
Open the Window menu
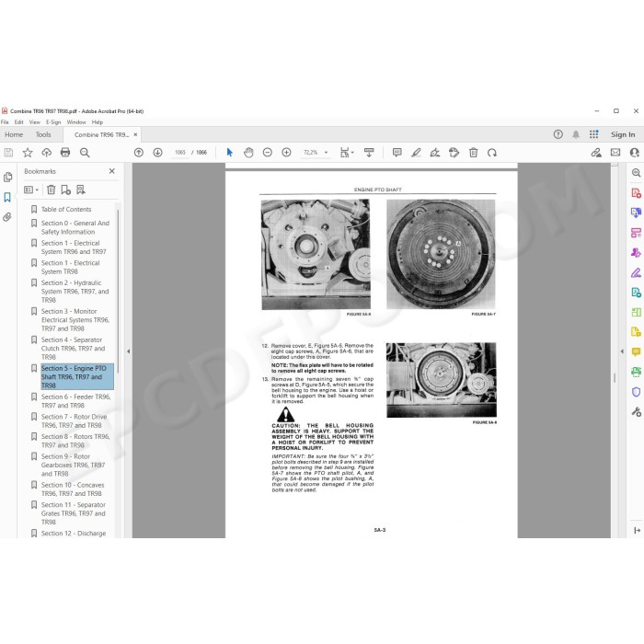point(76,122)
